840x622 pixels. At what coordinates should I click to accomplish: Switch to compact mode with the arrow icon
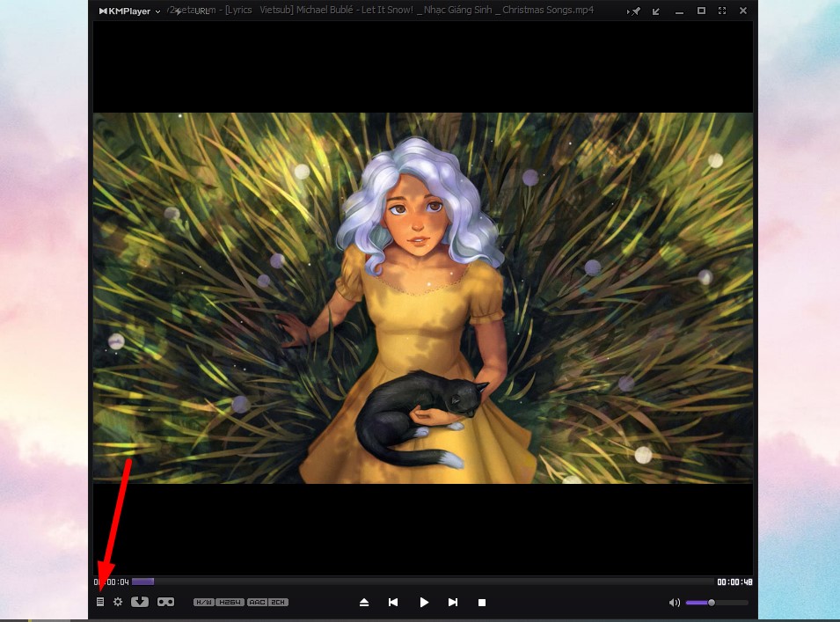point(656,11)
